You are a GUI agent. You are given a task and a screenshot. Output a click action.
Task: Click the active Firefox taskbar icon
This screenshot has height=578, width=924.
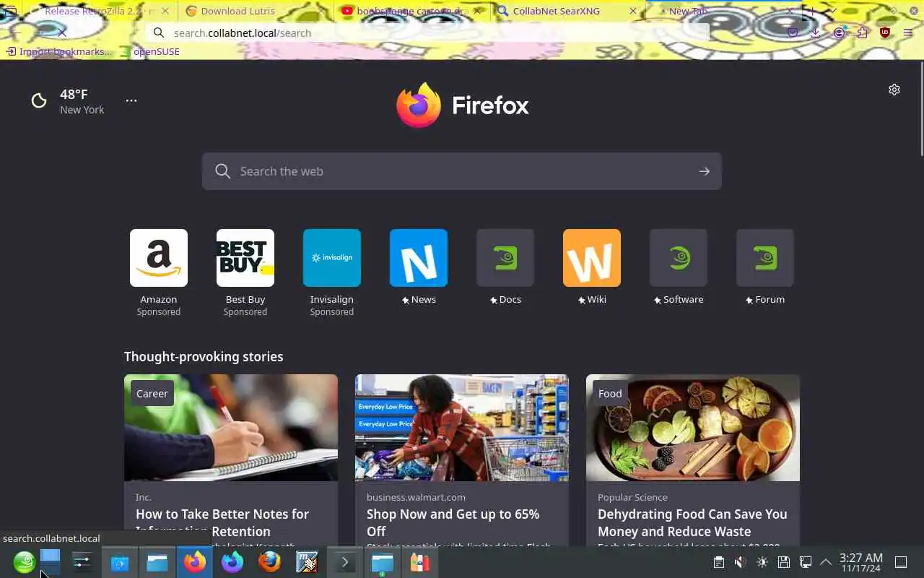pos(195,562)
